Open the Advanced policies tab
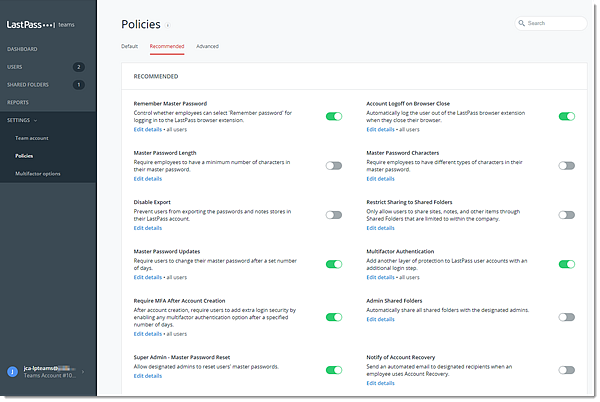Screen dimensions: 600x402 pyautogui.click(x=207, y=46)
